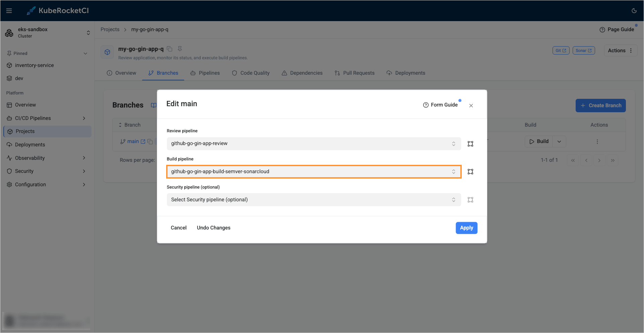Open the hamburger navigation menu
Image resolution: width=644 pixels, height=333 pixels.
point(9,10)
